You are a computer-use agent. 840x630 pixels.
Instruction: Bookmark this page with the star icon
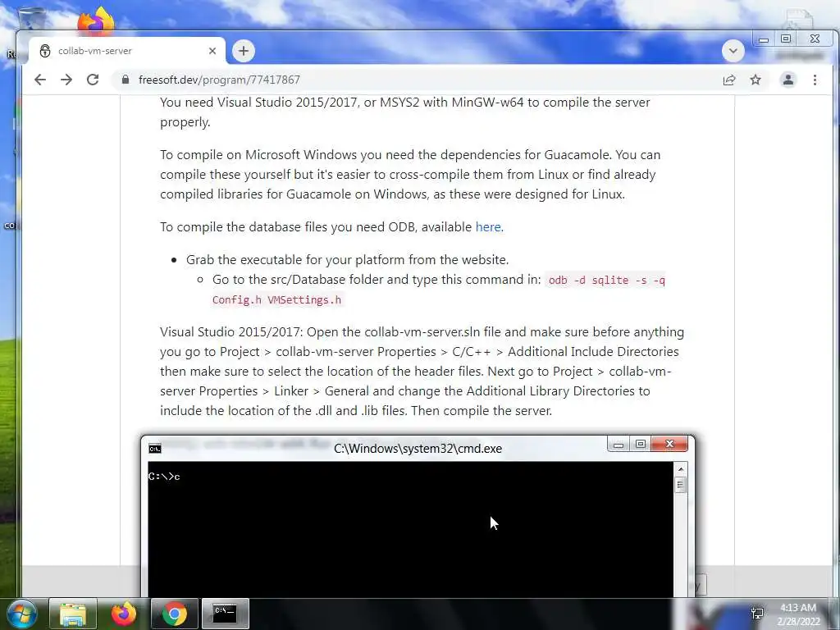(756, 80)
